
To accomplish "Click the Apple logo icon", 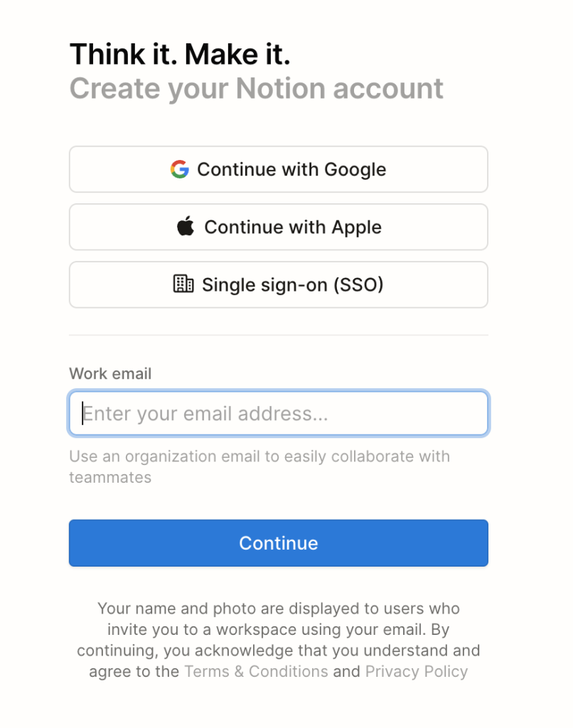I will click(x=186, y=227).
